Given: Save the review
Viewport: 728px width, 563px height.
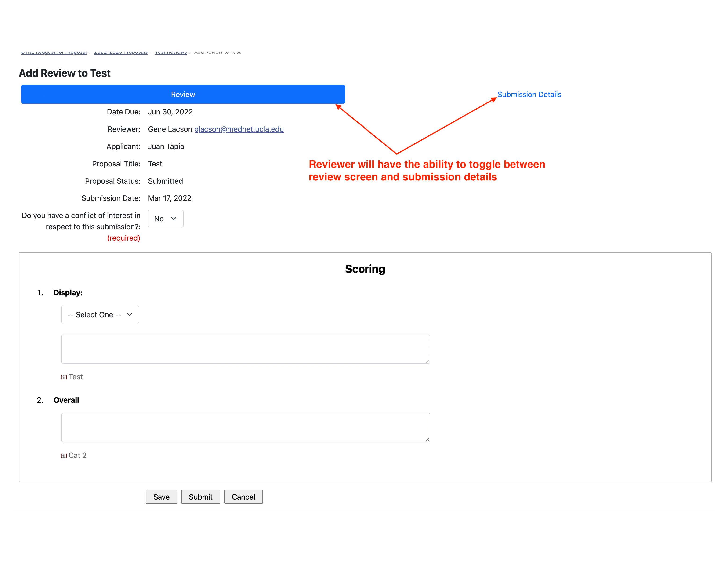Looking at the screenshot, I should tap(161, 497).
